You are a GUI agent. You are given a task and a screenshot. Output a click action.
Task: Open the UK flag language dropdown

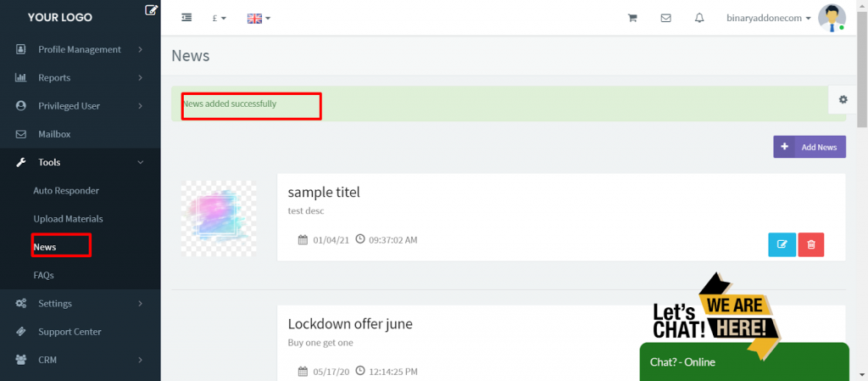pyautogui.click(x=259, y=19)
